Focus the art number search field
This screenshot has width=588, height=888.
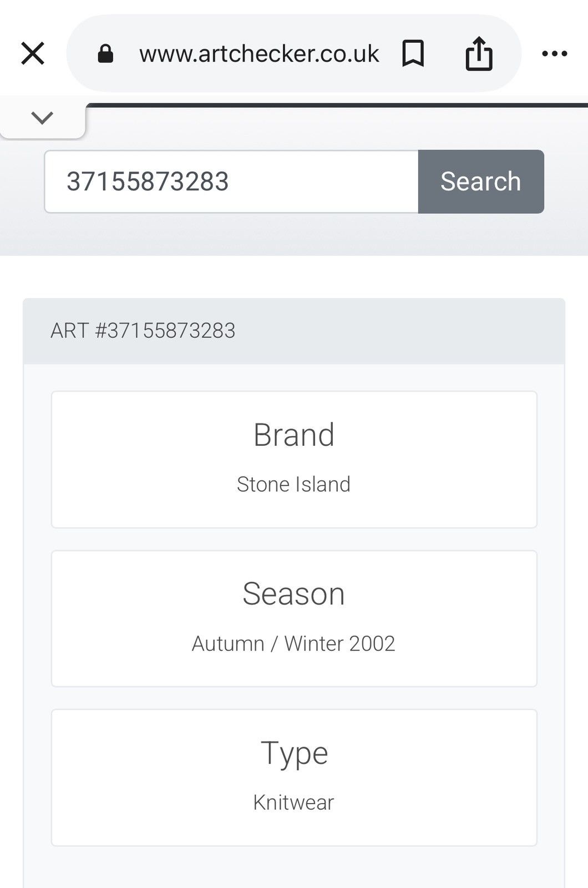(x=231, y=181)
